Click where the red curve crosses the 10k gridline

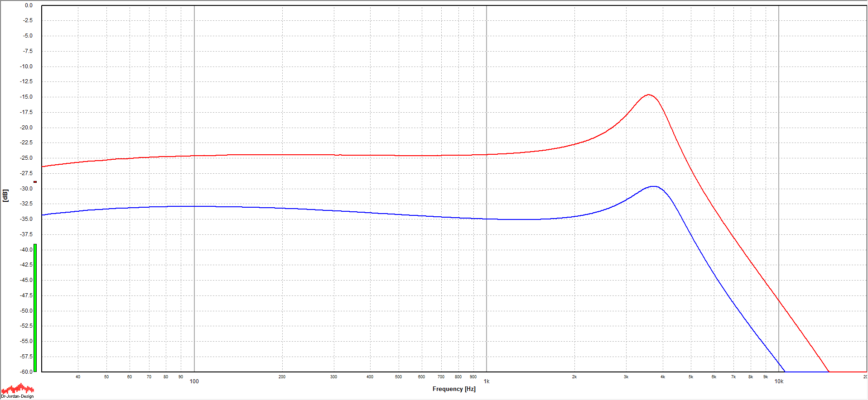(779, 300)
